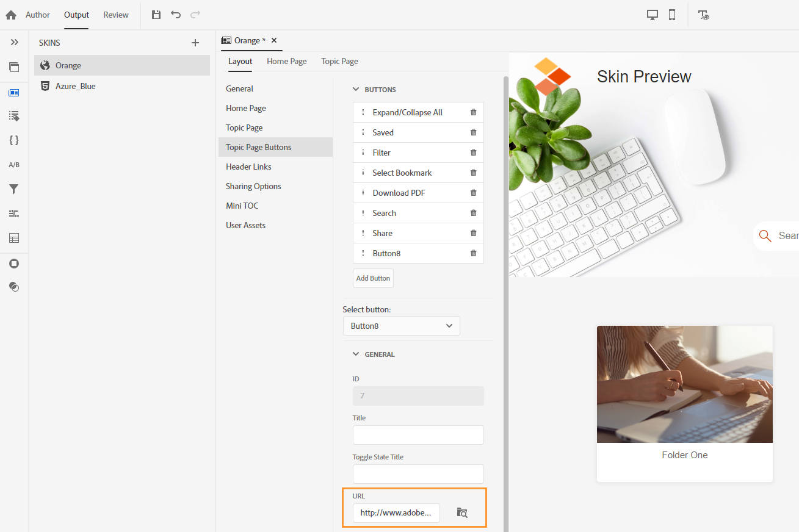The height and width of the screenshot is (532, 799).
Task: Delete the Filter button entry
Action: 473,153
